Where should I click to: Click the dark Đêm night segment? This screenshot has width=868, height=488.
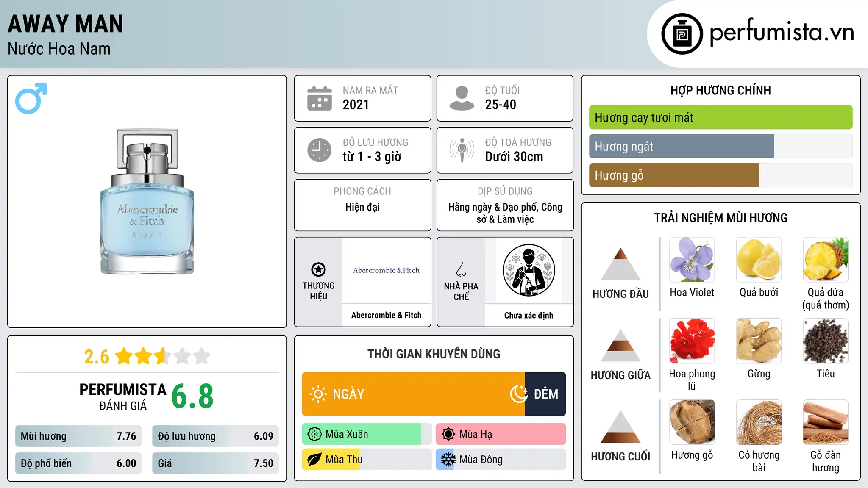pos(545,394)
